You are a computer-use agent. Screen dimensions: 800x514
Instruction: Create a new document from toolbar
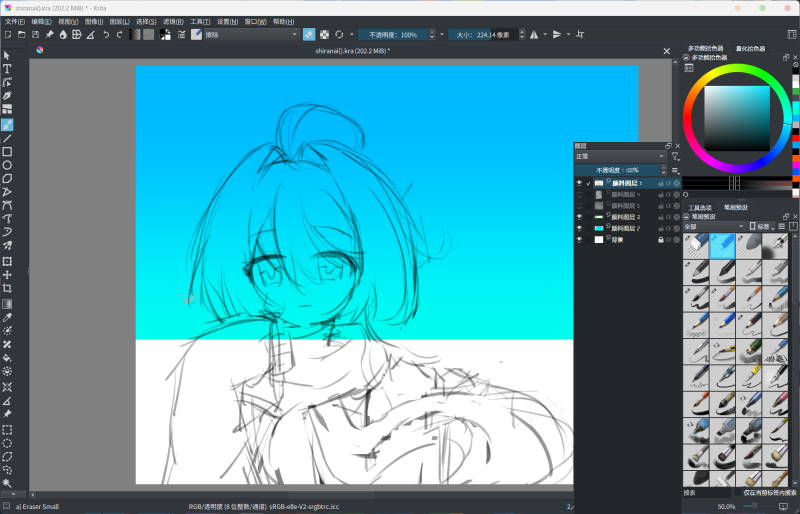[x=8, y=35]
